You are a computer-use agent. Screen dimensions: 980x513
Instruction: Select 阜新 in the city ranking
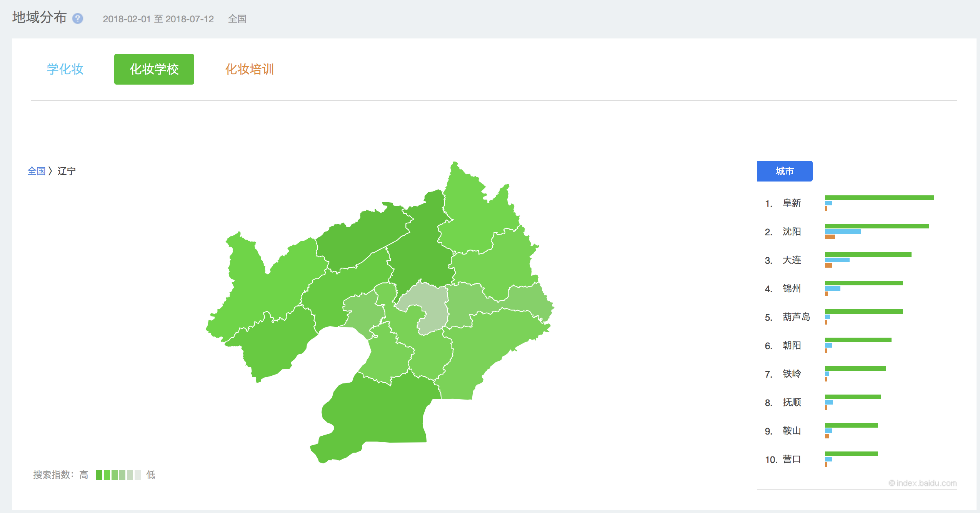point(792,203)
